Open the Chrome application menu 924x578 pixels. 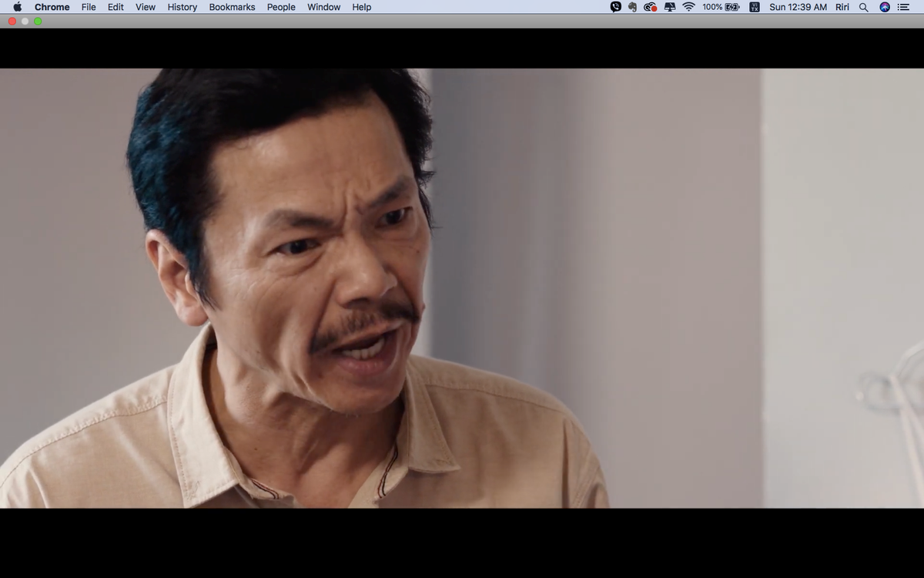pos(52,7)
